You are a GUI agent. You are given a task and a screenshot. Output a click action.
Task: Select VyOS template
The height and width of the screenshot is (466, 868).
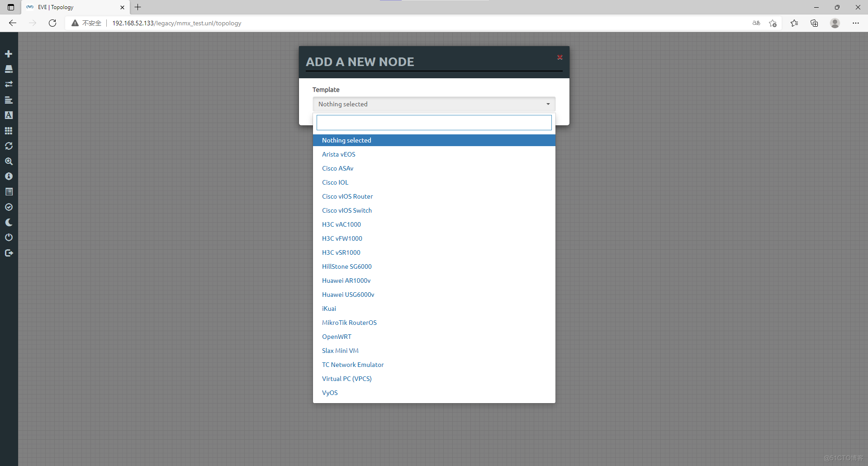point(434,393)
